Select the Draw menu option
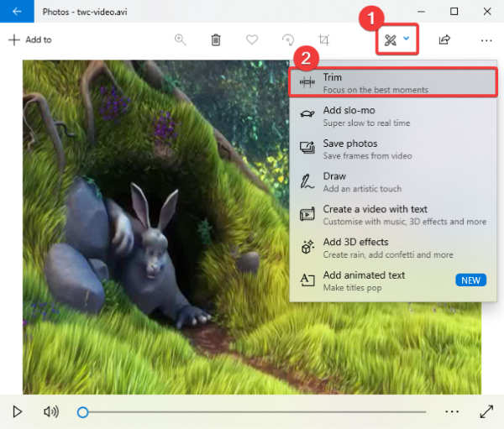This screenshot has height=429, width=504. [x=393, y=182]
